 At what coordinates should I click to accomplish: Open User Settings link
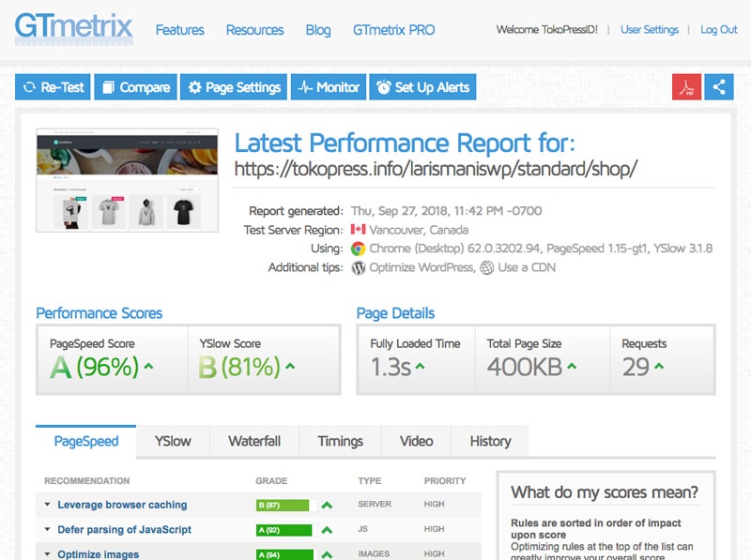pos(650,30)
